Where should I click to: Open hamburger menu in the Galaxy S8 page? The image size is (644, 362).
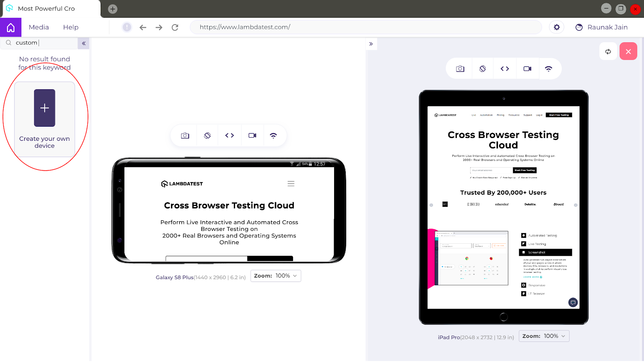pyautogui.click(x=291, y=184)
